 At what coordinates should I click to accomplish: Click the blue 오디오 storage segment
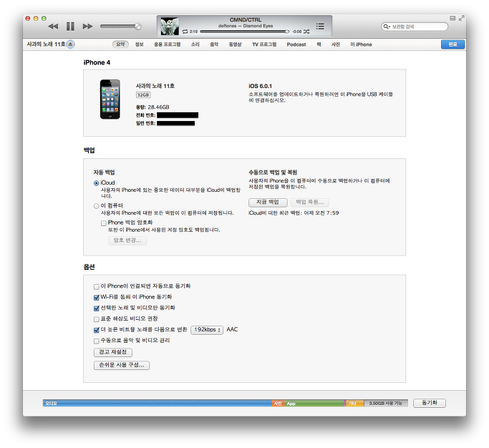tap(158, 403)
